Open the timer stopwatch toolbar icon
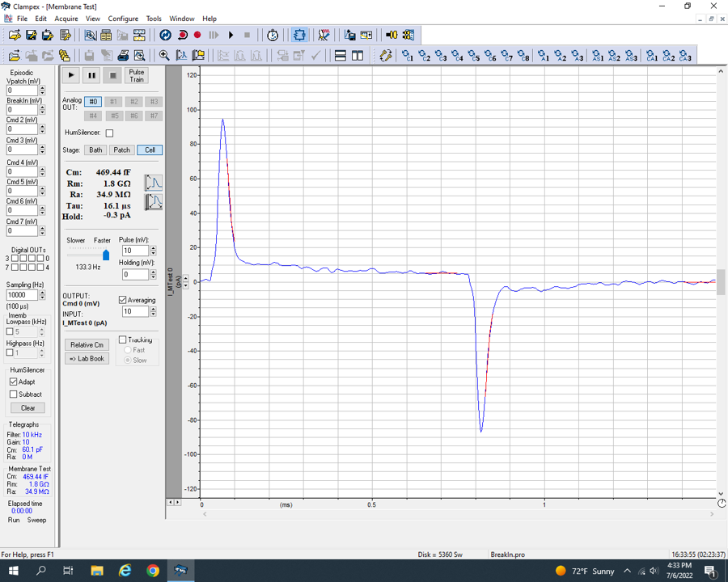 click(273, 35)
